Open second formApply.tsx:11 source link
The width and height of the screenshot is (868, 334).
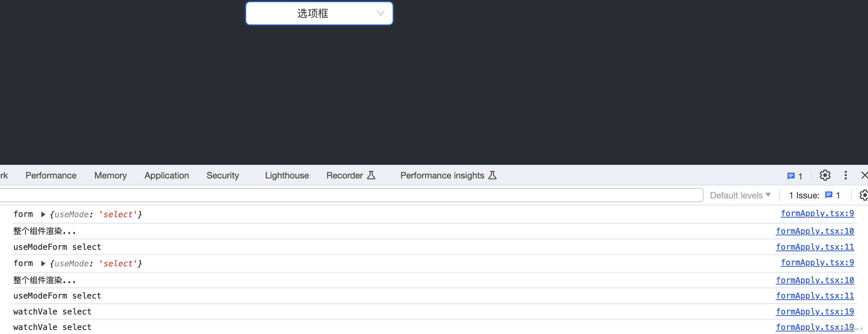tap(815, 296)
